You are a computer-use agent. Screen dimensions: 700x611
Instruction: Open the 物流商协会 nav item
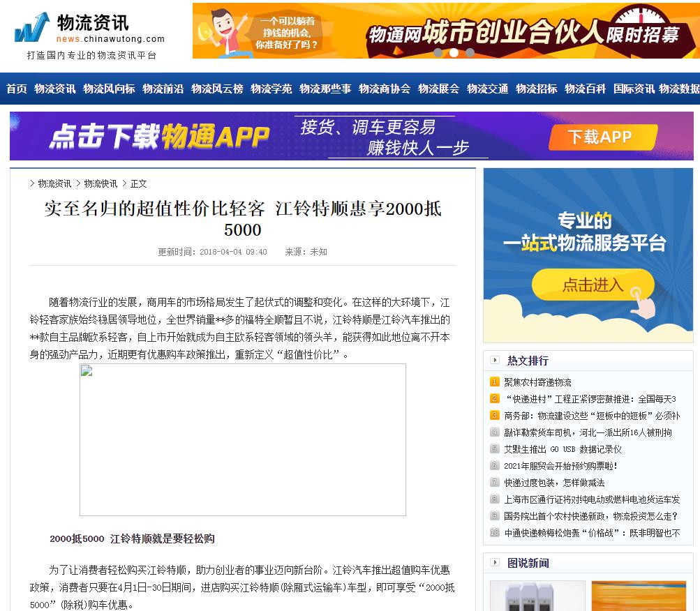point(385,89)
